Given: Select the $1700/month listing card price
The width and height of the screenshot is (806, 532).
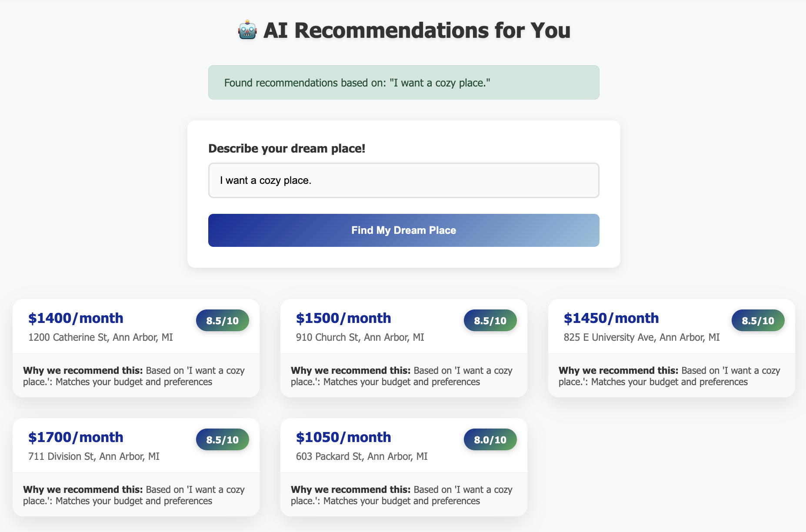Looking at the screenshot, I should pyautogui.click(x=76, y=437).
